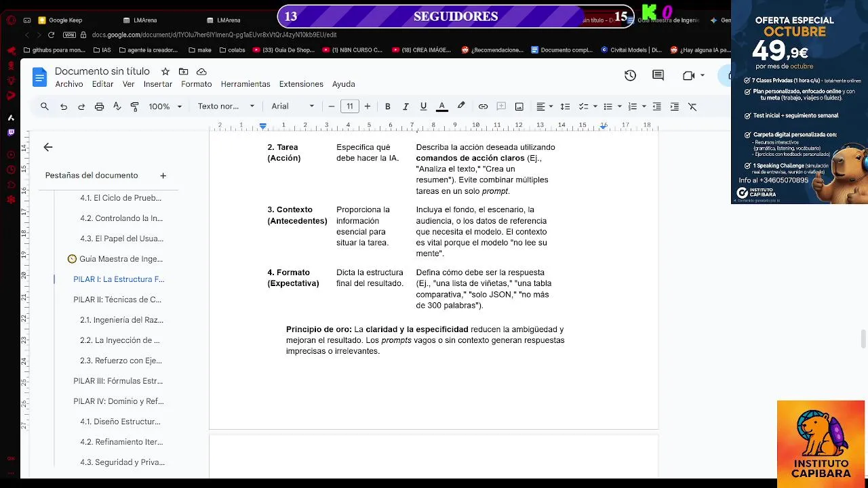Insert a link
868x488 pixels.
click(x=483, y=106)
